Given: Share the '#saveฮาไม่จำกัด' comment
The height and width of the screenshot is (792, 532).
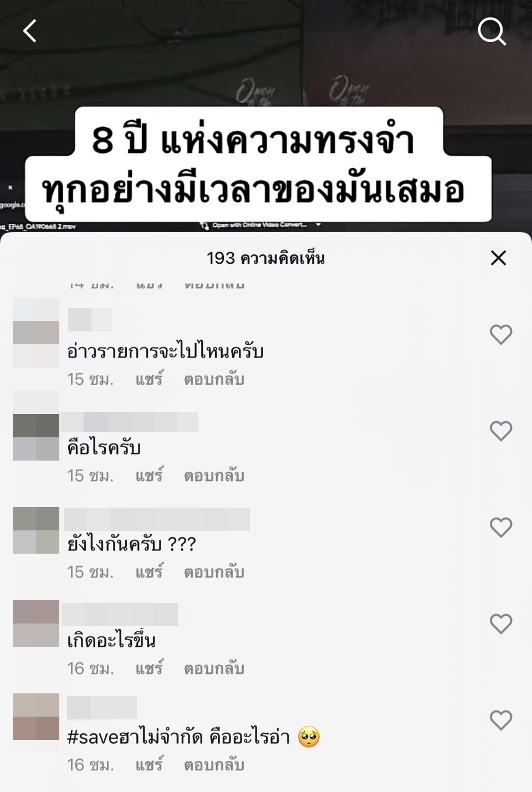Looking at the screenshot, I should pyautogui.click(x=149, y=765).
